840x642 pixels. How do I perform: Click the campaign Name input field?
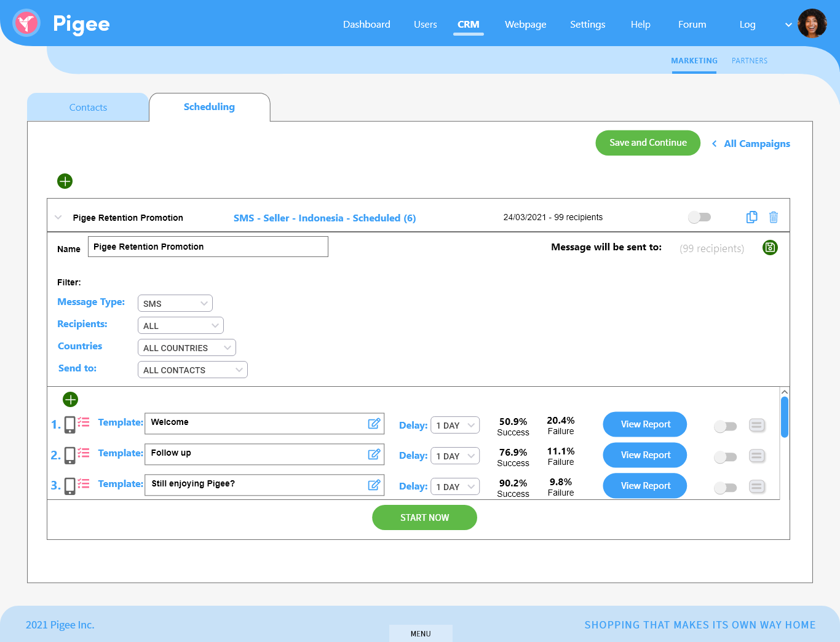click(208, 247)
